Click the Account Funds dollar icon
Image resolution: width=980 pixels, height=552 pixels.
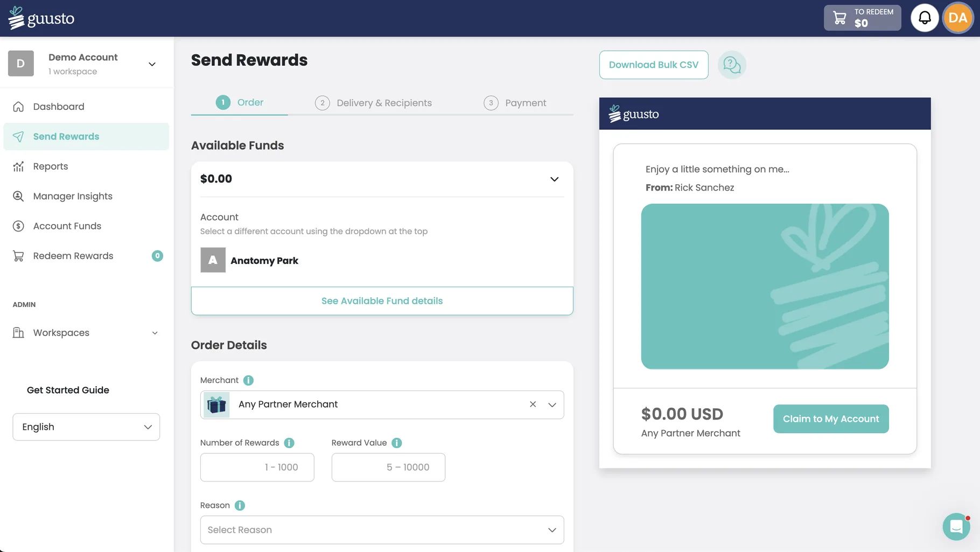coord(18,226)
